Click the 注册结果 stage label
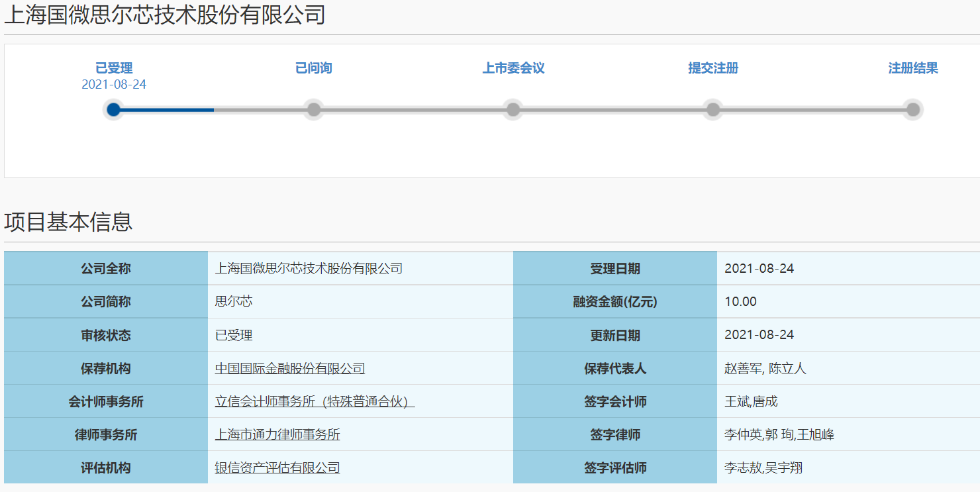Viewport: 980px width, 492px height. point(913,68)
